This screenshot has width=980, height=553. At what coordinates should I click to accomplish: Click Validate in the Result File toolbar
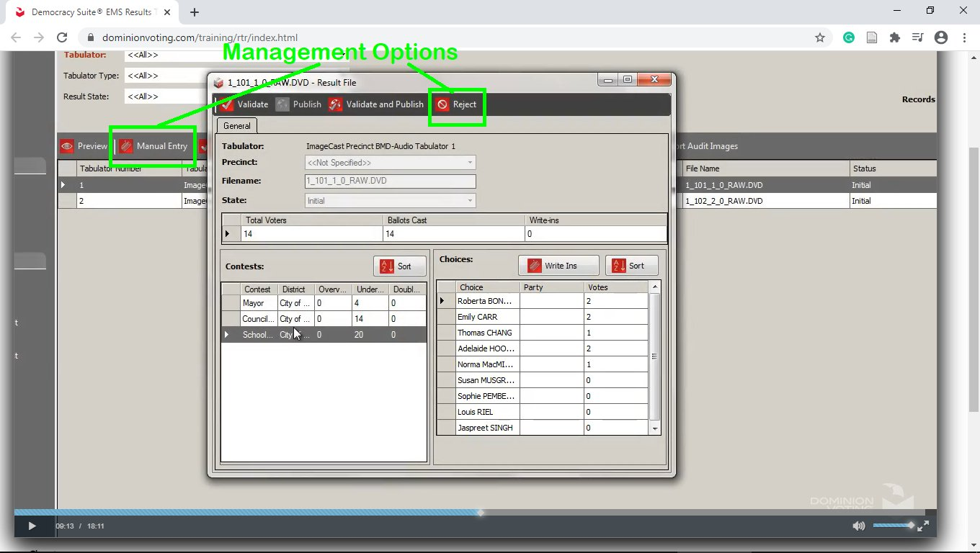coord(245,104)
